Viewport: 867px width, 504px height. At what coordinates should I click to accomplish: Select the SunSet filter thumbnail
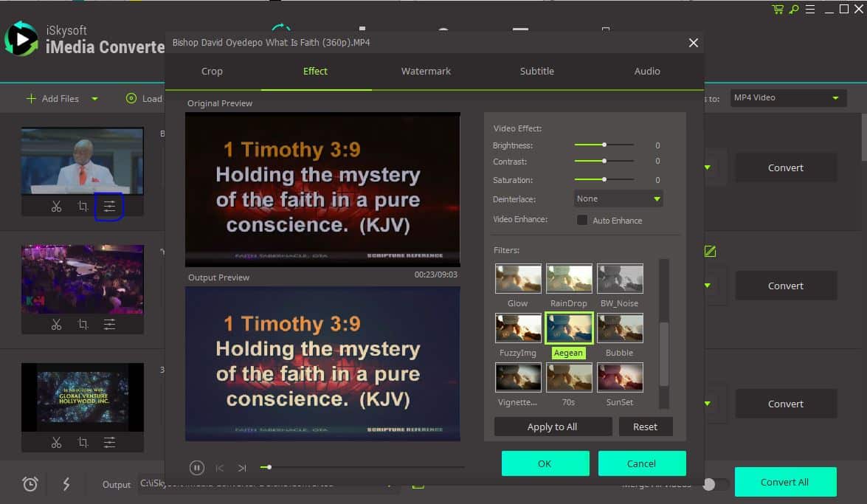point(620,377)
